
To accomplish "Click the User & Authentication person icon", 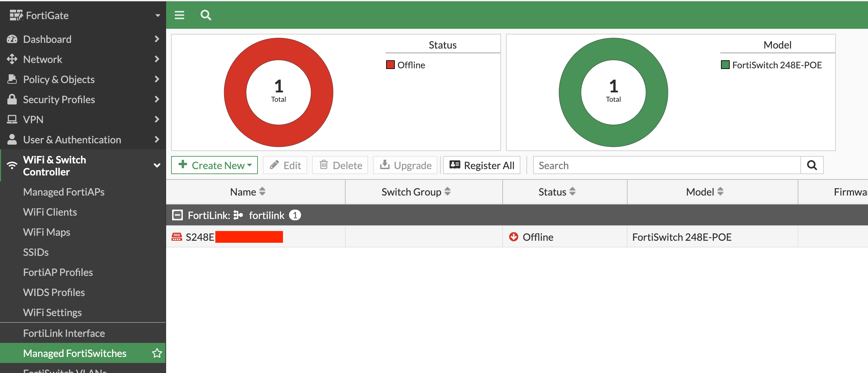I will pyautogui.click(x=12, y=139).
